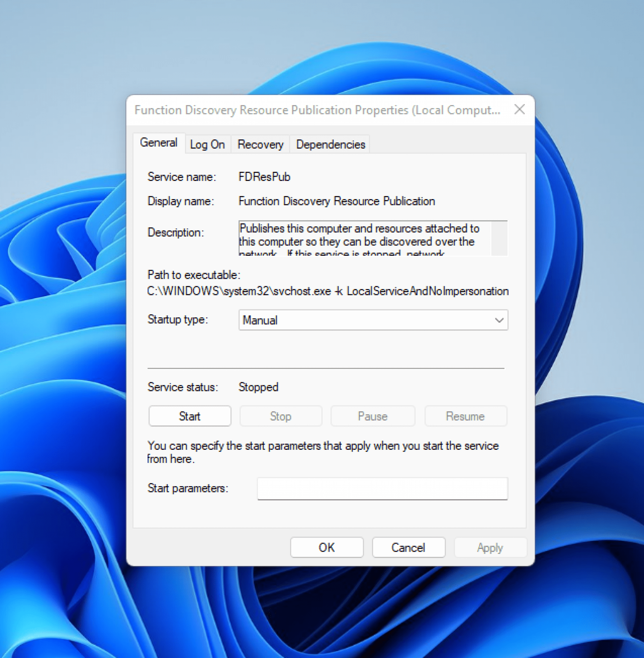Click the disabled Pause button
644x658 pixels.
(372, 416)
